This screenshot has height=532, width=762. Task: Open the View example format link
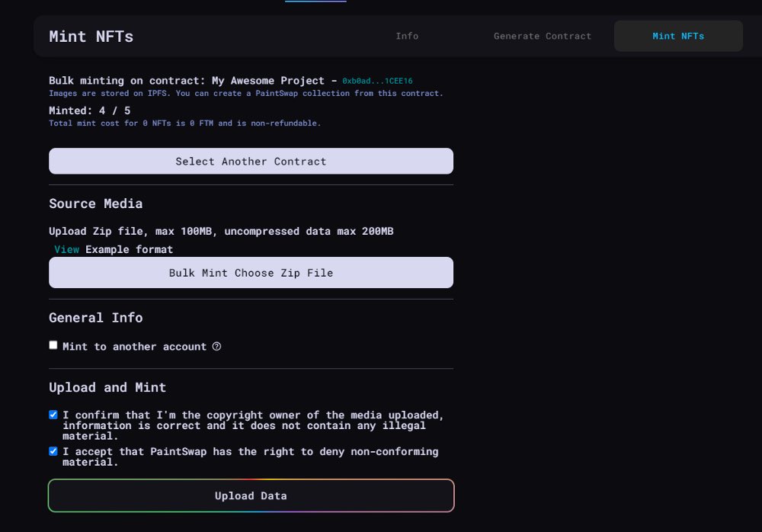[66, 249]
